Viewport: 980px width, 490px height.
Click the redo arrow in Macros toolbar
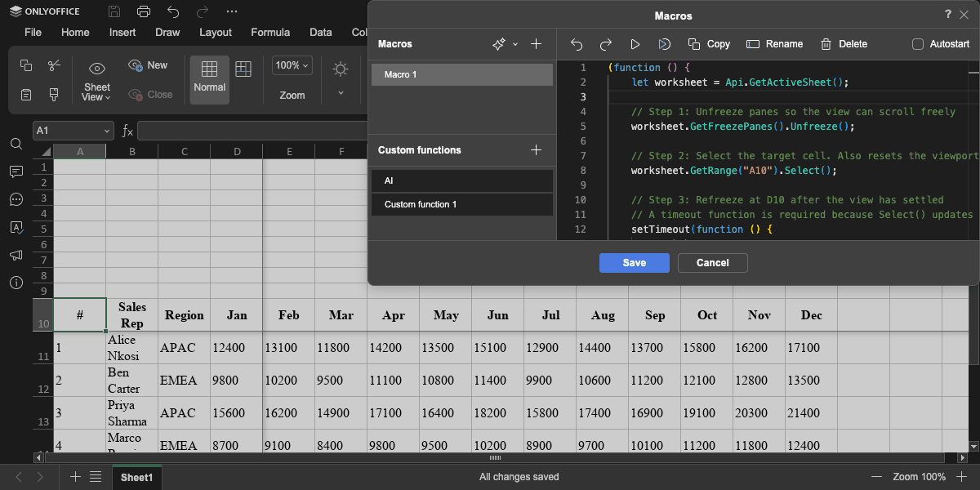click(x=606, y=44)
